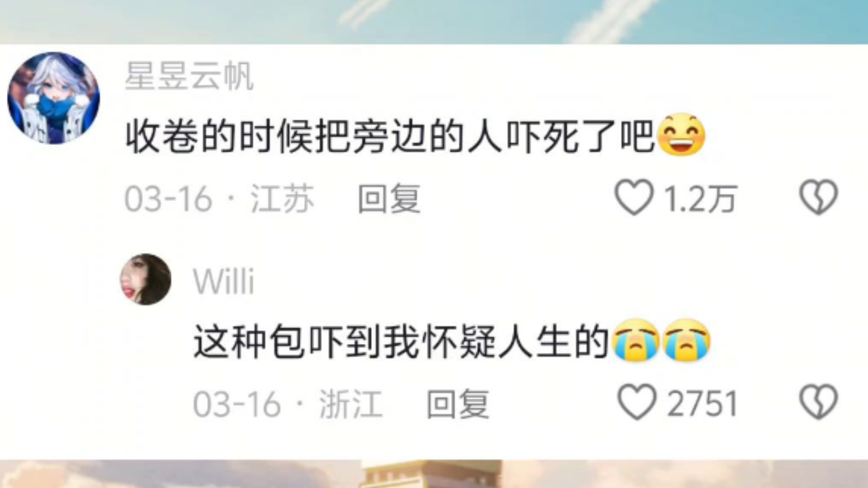Reply to 星昱云帆's comment
The image size is (868, 488).
pyautogui.click(x=389, y=199)
